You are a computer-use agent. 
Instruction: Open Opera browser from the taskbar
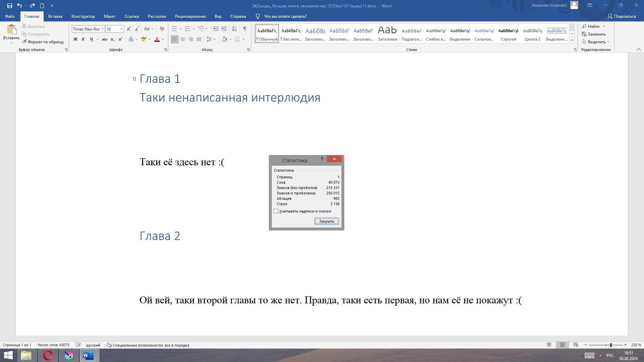pos(48,355)
